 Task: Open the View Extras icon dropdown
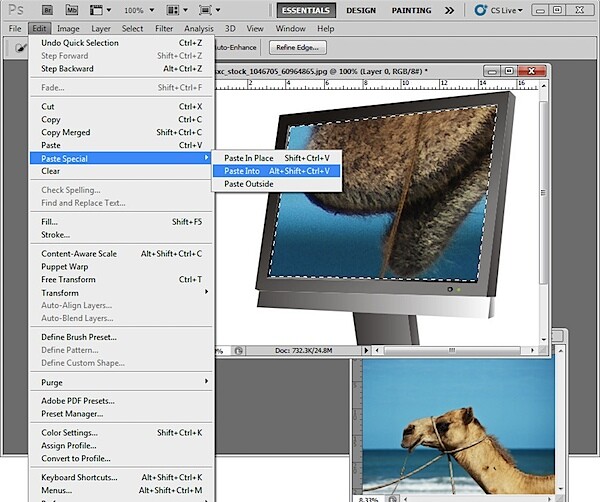(100, 10)
